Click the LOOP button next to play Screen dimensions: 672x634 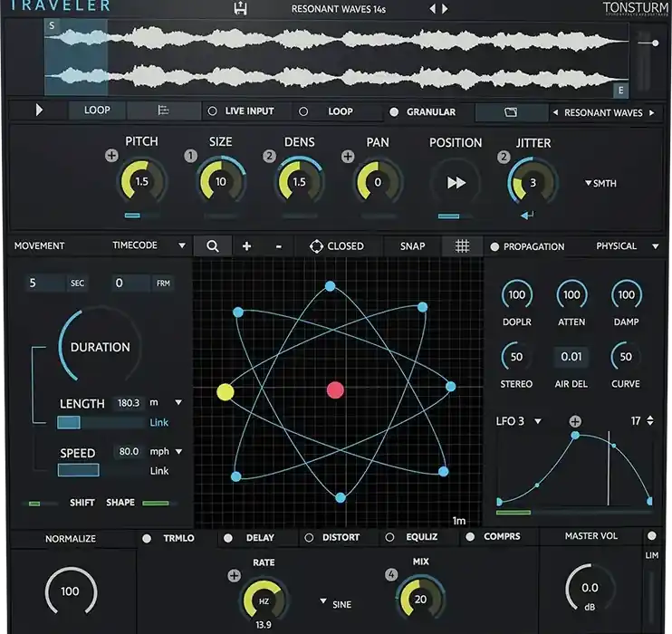[x=97, y=110]
